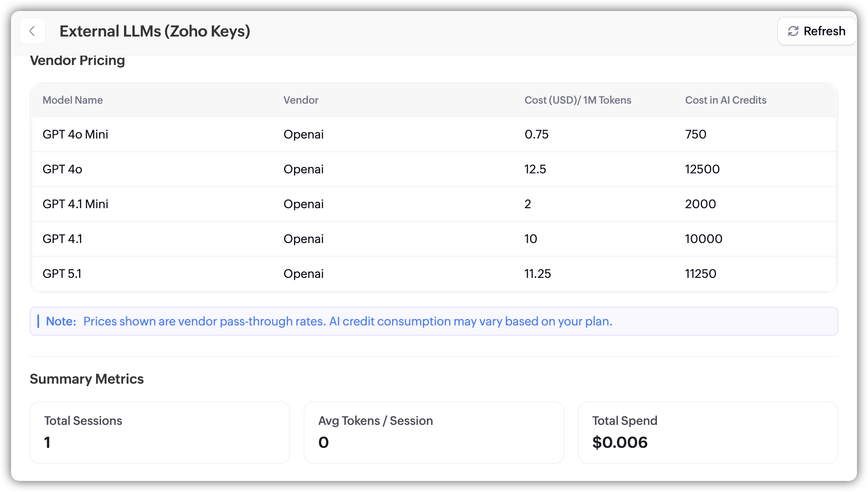Viewport: 868px width, 492px height.
Task: Click the pricing Note banner
Action: pos(433,321)
